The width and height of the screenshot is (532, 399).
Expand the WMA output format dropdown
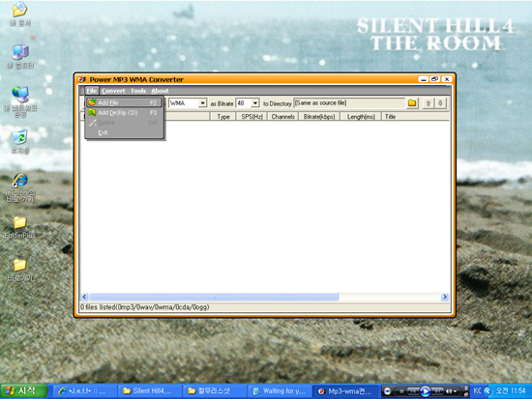[202, 103]
